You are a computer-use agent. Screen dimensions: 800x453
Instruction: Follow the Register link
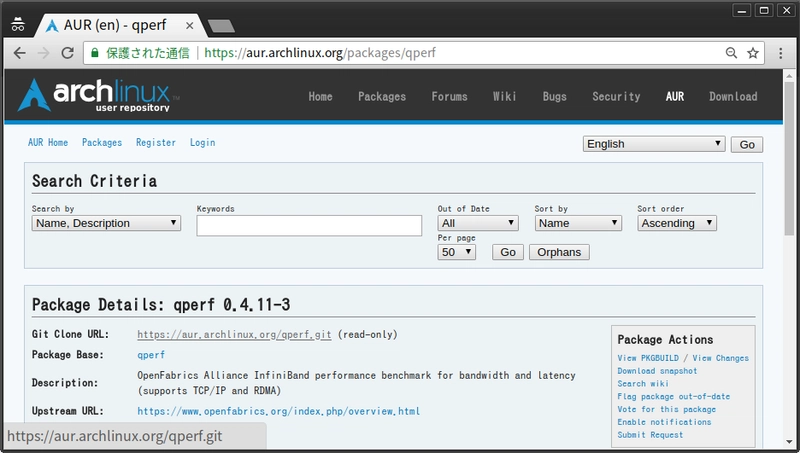pyautogui.click(x=156, y=143)
